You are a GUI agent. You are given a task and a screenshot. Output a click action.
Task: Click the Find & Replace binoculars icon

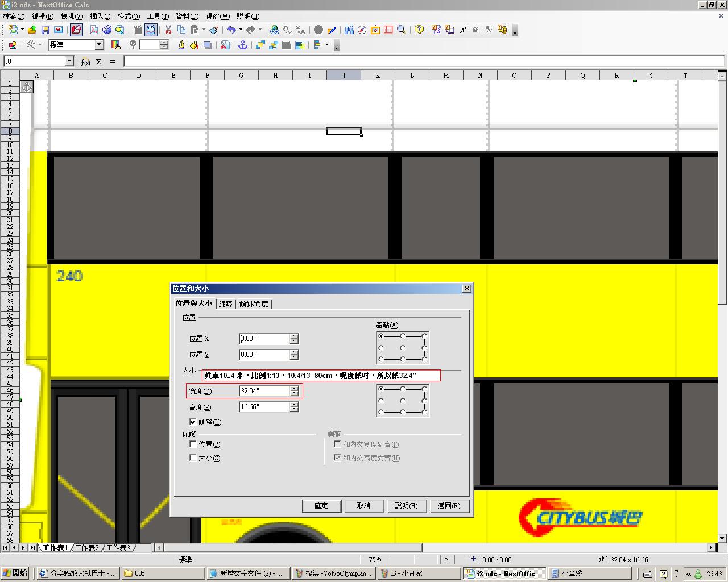349,30
